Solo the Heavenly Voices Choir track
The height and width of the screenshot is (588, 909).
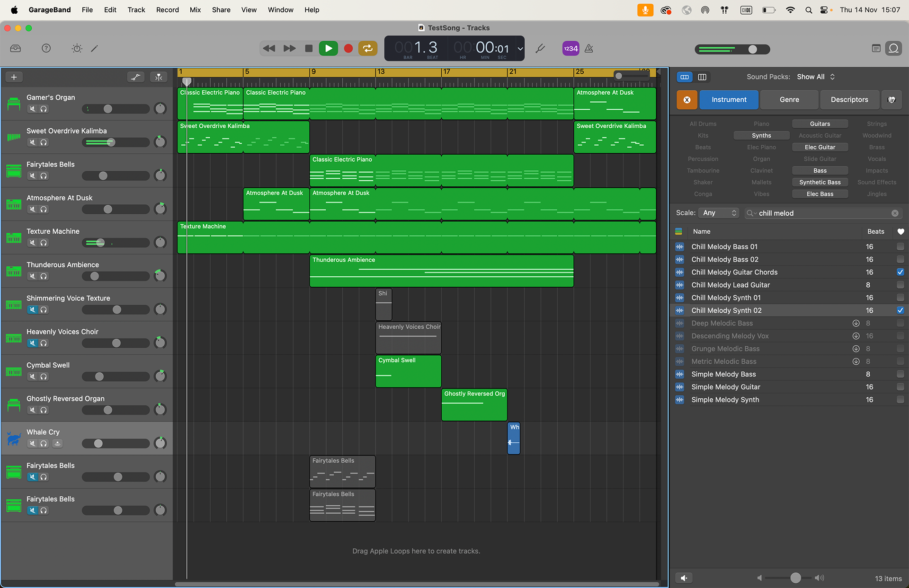coord(44,343)
